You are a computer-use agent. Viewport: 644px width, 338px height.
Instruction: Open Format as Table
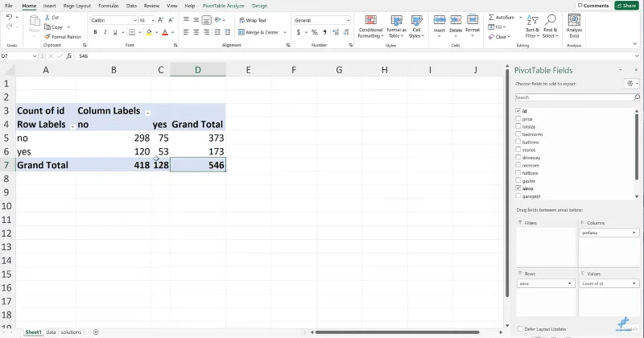pos(396,27)
